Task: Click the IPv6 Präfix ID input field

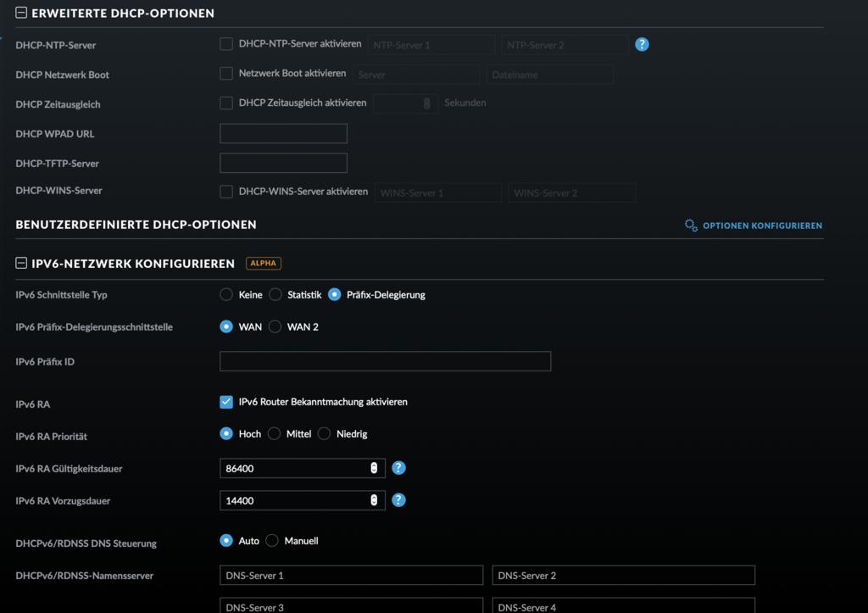Action: pos(385,361)
